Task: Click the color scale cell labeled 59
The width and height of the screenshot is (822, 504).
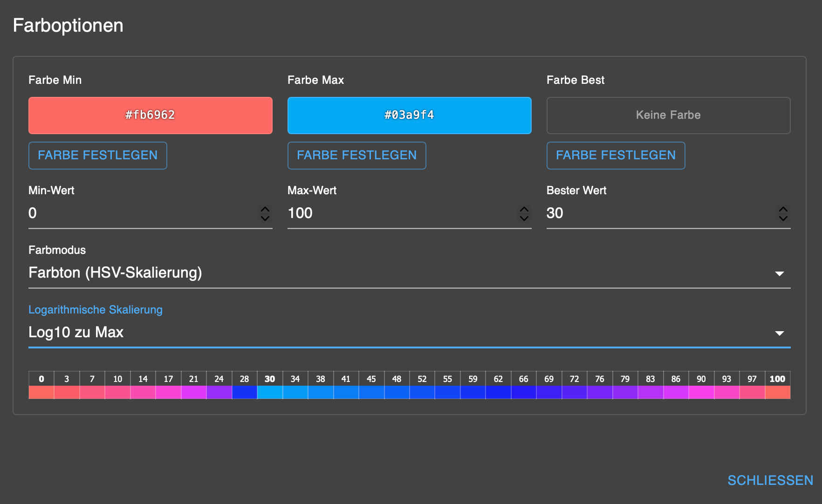Action: (x=473, y=385)
